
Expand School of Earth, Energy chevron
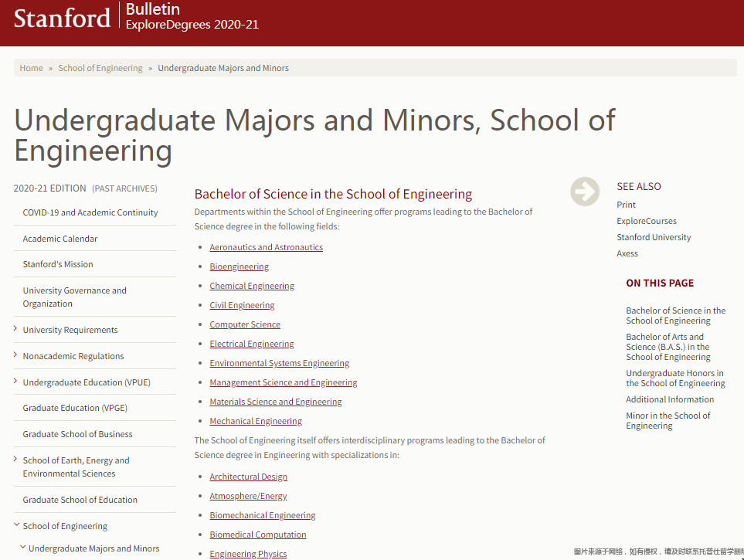click(15, 459)
